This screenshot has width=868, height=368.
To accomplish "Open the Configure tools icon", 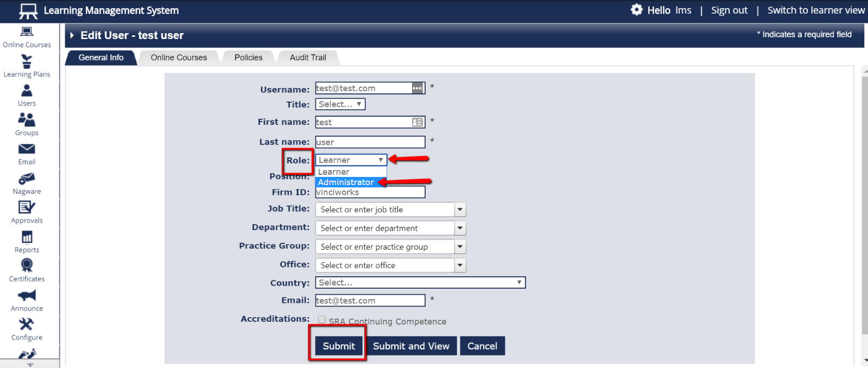I will [x=27, y=329].
